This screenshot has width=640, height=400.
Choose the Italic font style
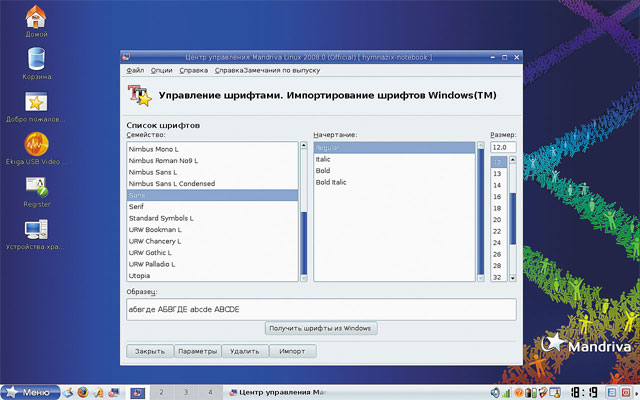[x=394, y=159]
